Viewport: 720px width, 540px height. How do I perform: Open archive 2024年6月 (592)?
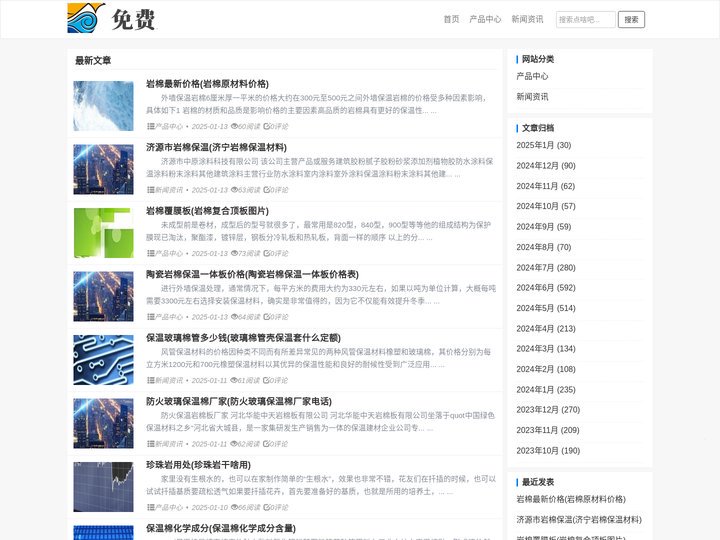[x=546, y=287]
